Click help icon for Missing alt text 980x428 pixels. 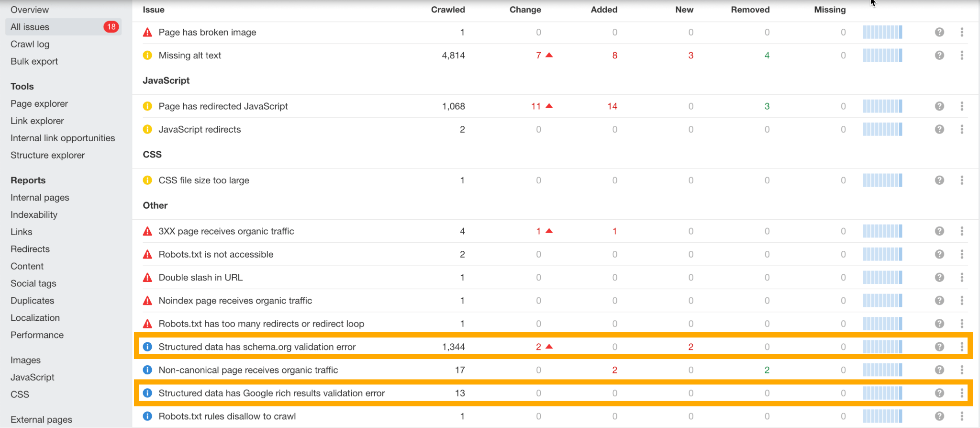click(939, 56)
